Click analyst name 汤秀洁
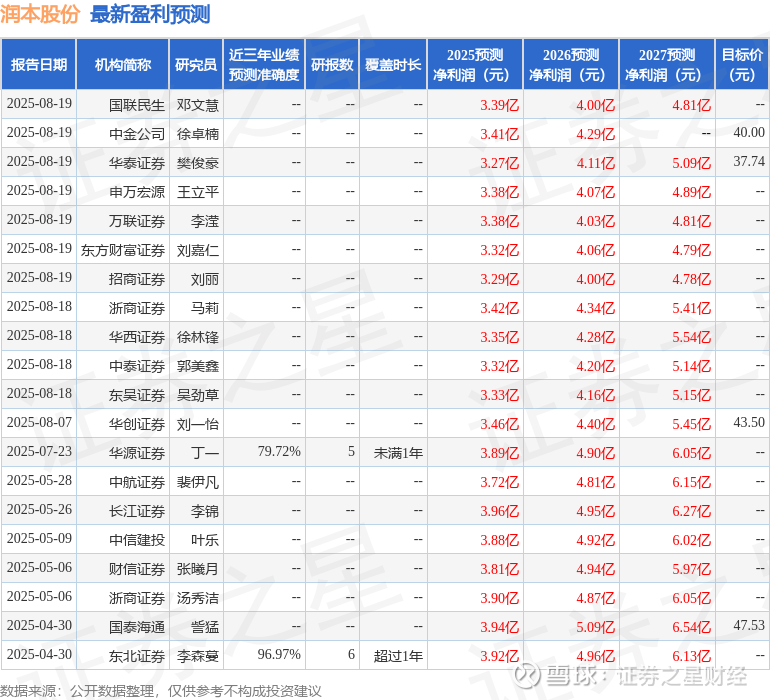The width and height of the screenshot is (770, 700). 197,597
